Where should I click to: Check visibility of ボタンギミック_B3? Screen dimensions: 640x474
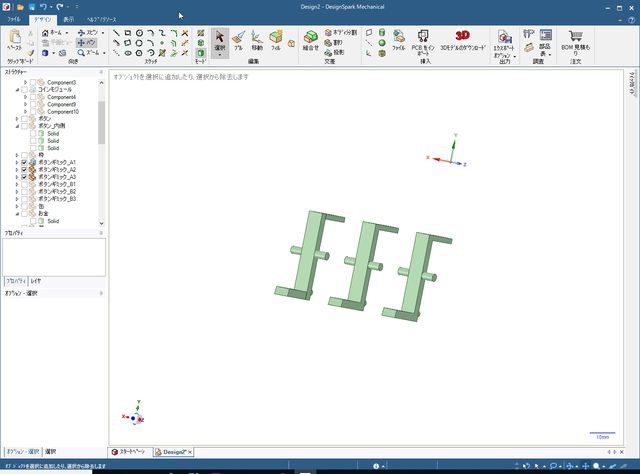[x=24, y=199]
